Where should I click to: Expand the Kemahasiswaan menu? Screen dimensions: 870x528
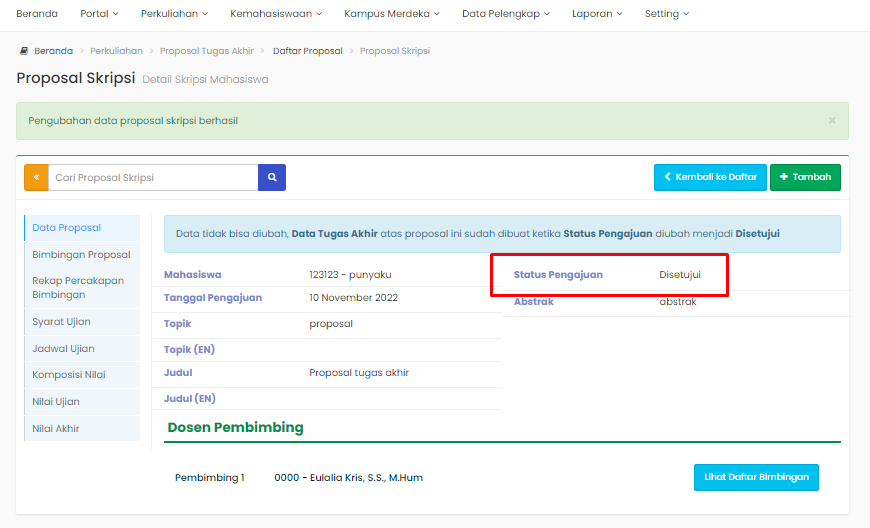(x=276, y=14)
